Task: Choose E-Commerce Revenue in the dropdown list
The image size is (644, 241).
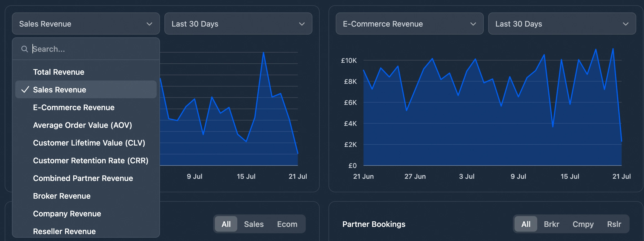Action: pyautogui.click(x=74, y=107)
